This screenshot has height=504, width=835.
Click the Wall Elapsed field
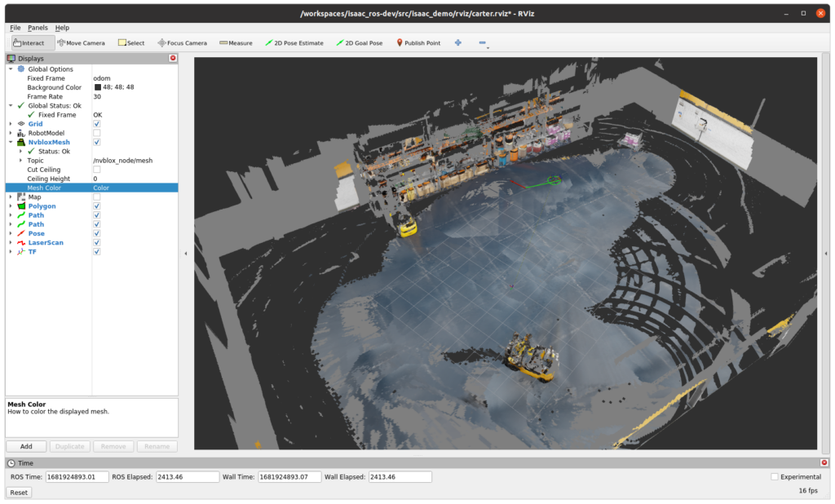(x=400, y=477)
